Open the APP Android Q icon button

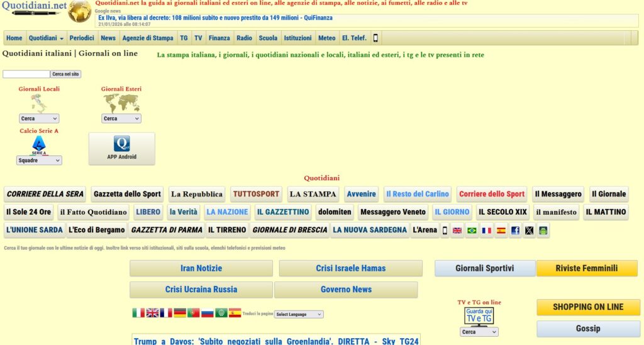coord(122,149)
